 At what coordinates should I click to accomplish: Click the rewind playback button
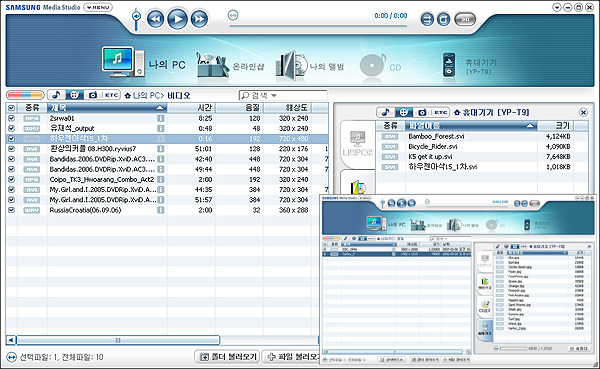(155, 18)
